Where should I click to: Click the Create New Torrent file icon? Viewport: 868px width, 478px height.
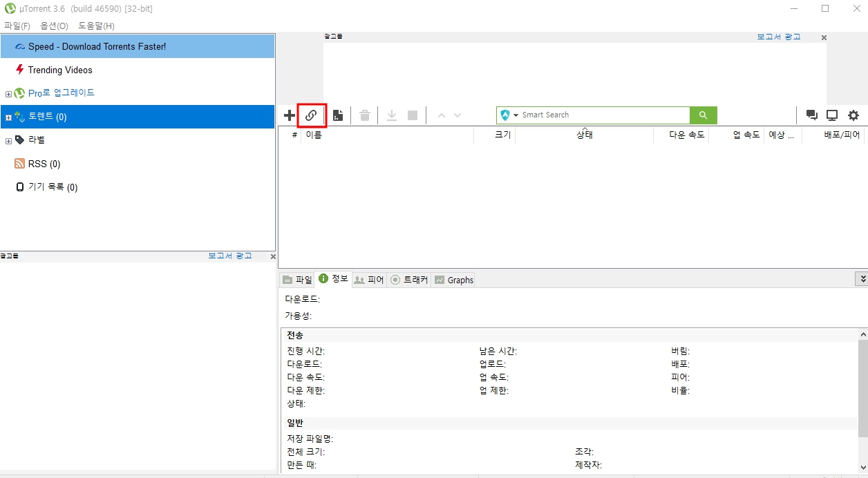pos(337,115)
